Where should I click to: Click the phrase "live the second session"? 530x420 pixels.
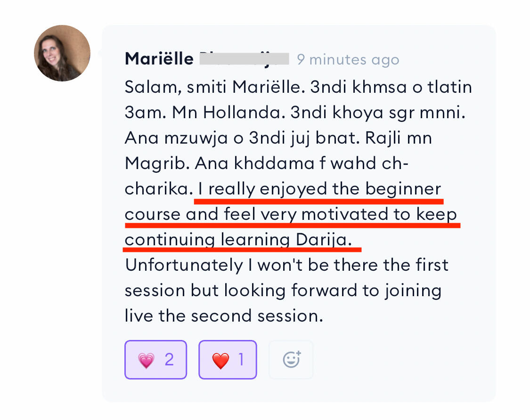[223, 315]
